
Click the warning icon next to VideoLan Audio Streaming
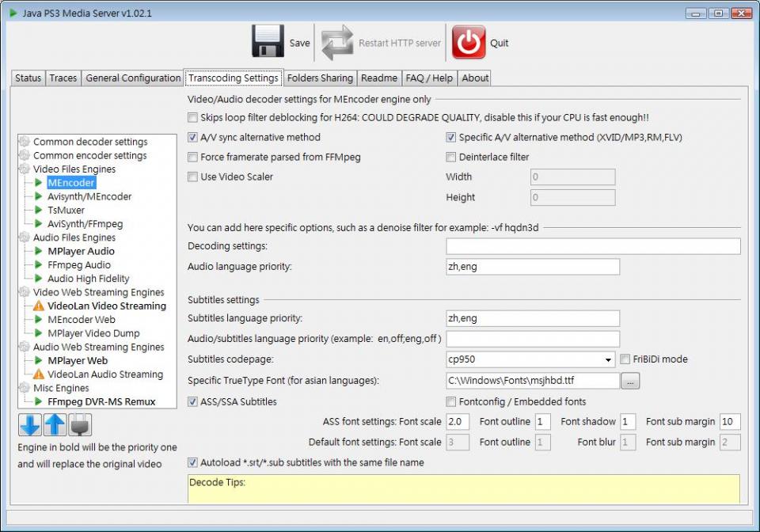tap(38, 374)
